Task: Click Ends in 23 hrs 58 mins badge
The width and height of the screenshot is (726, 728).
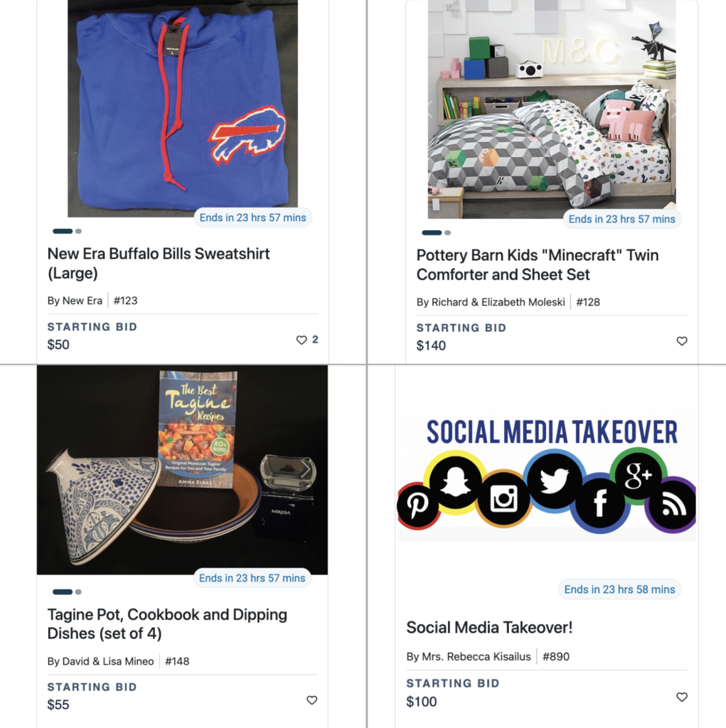Action: [x=619, y=589]
